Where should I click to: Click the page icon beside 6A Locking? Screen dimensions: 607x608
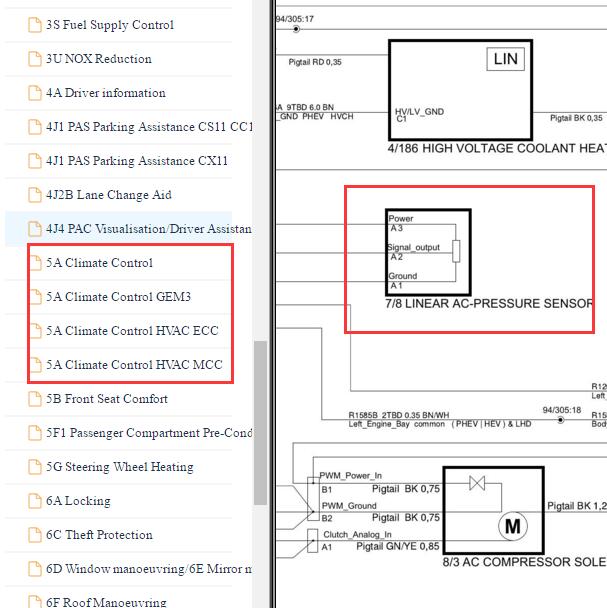click(35, 501)
